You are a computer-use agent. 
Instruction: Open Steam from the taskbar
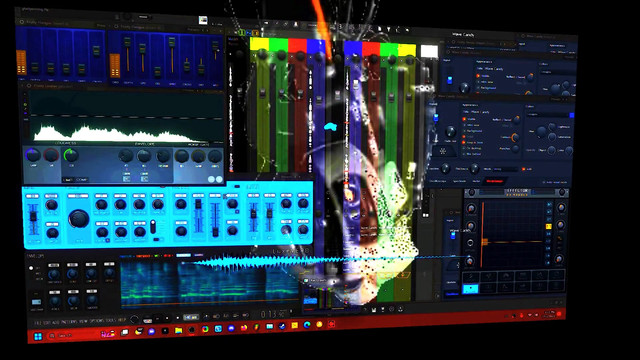point(282,326)
